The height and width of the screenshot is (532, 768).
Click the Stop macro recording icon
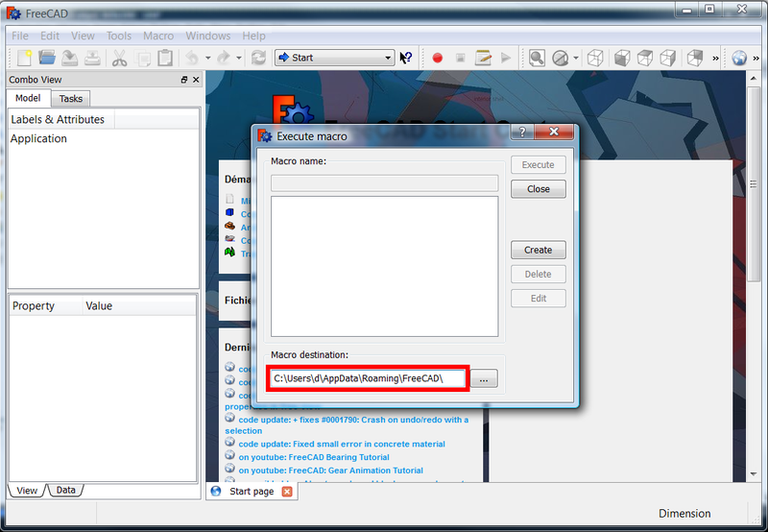461,58
